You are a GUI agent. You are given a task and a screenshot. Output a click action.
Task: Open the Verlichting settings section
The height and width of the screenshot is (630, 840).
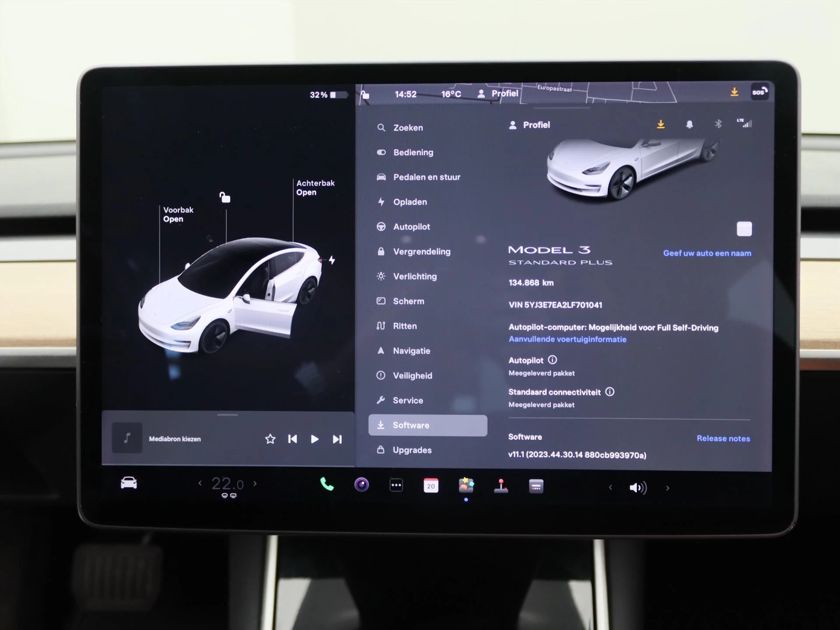pos(414,276)
